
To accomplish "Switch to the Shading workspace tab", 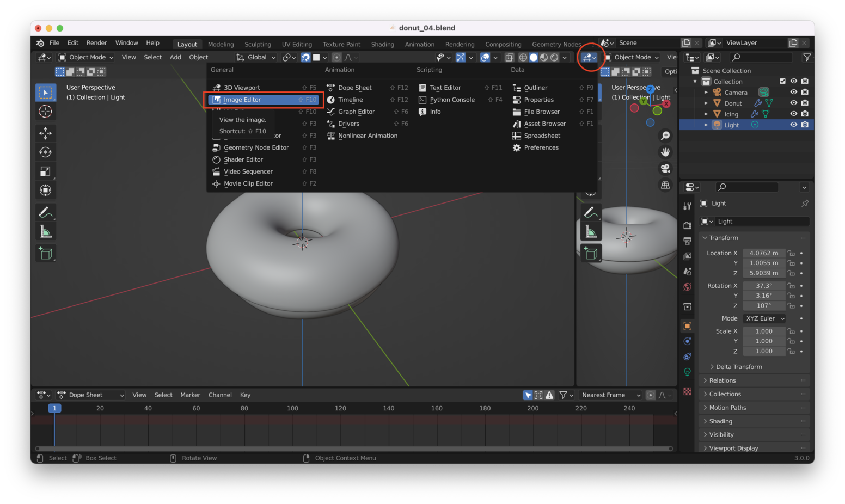I will pyautogui.click(x=382, y=44).
